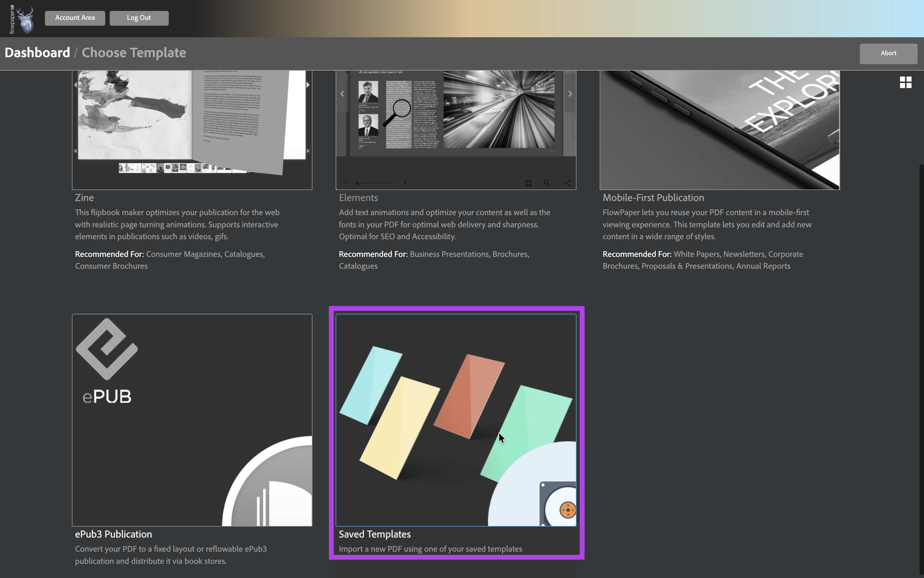The width and height of the screenshot is (924, 578).
Task: Click the ePub3 description 'Convert your PDF' text
Action: click(x=171, y=555)
